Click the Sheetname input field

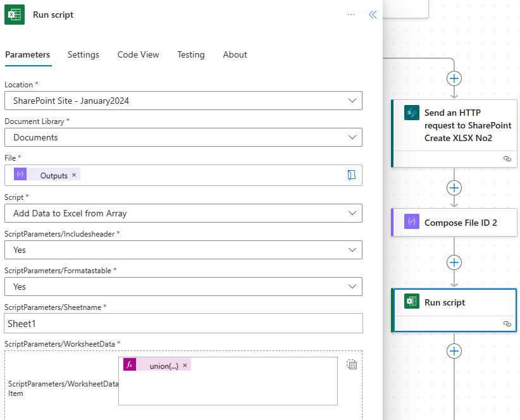183,323
